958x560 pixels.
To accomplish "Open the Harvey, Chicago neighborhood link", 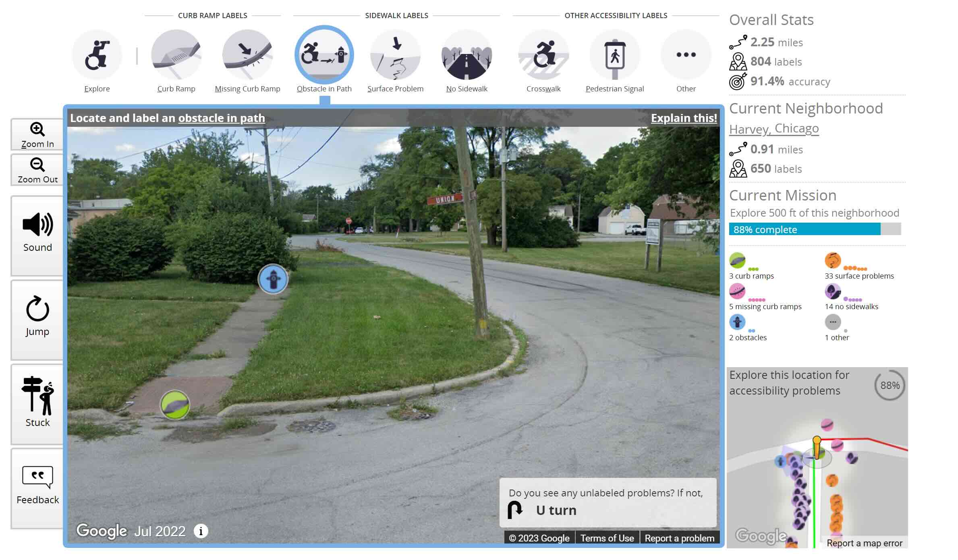I will pos(773,129).
